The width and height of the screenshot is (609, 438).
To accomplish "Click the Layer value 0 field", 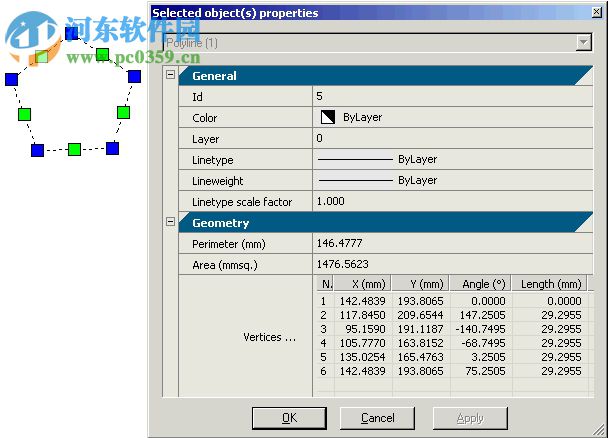I will click(452, 138).
